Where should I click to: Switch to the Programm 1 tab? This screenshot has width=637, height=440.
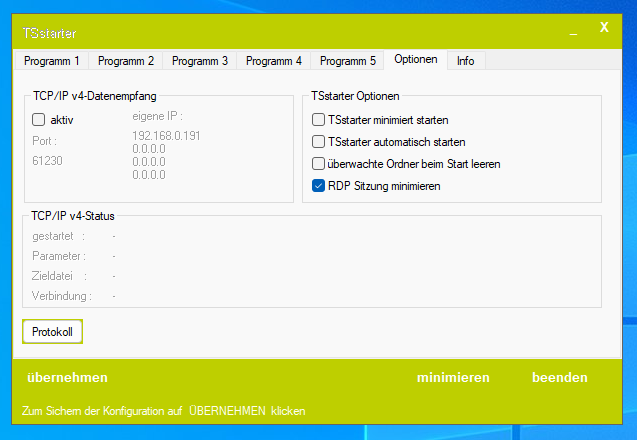coord(52,61)
